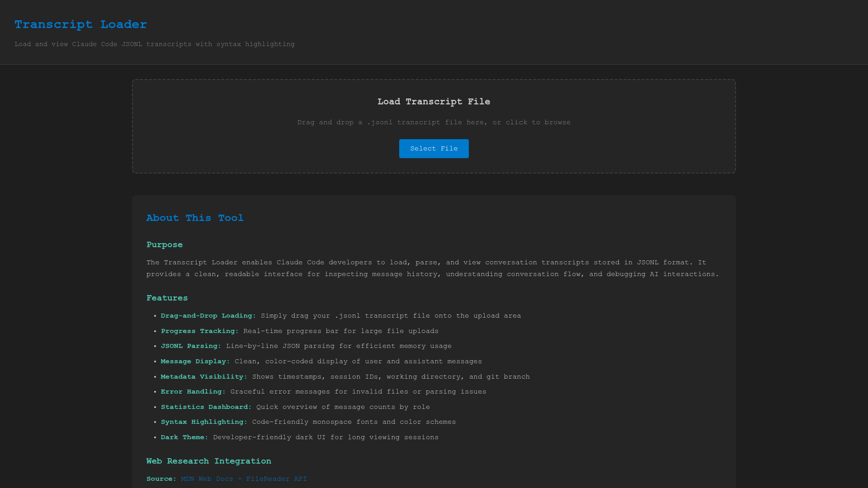Click the drag and drop instruction text
The width and height of the screenshot is (868, 488).
pos(434,122)
